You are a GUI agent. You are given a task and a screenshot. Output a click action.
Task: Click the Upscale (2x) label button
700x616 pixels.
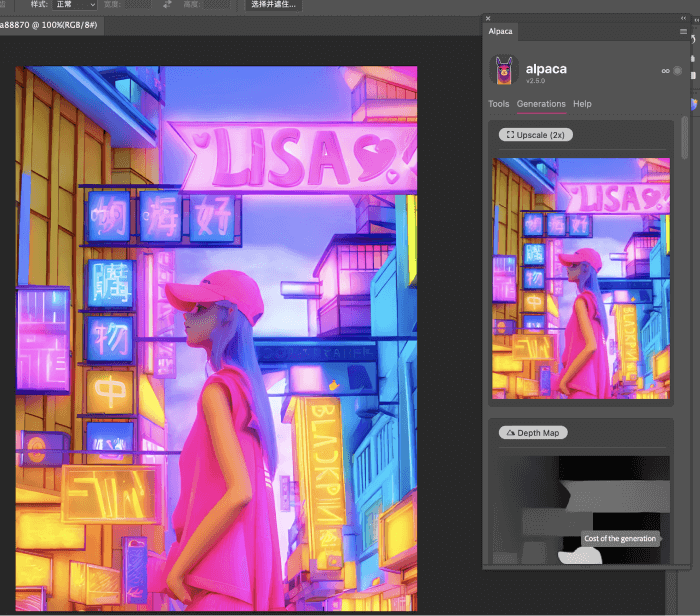point(536,134)
